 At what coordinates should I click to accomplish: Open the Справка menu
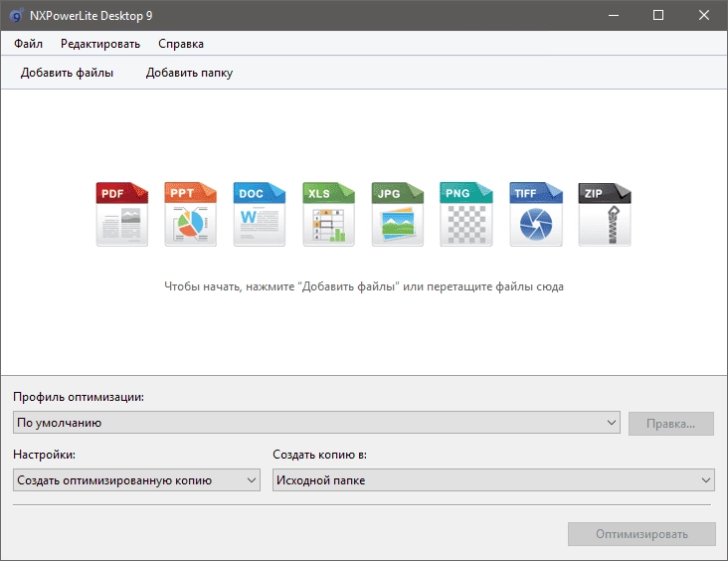point(181,44)
